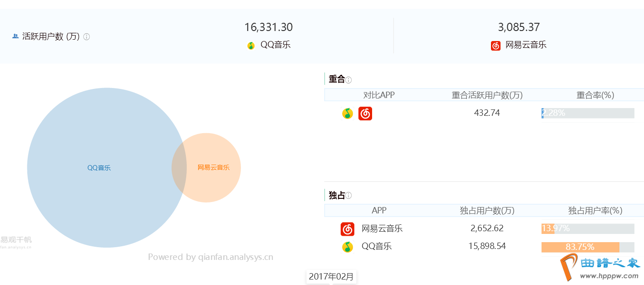
Task: Click 网易云音乐 icon in the 独占 table
Action: pyautogui.click(x=348, y=229)
